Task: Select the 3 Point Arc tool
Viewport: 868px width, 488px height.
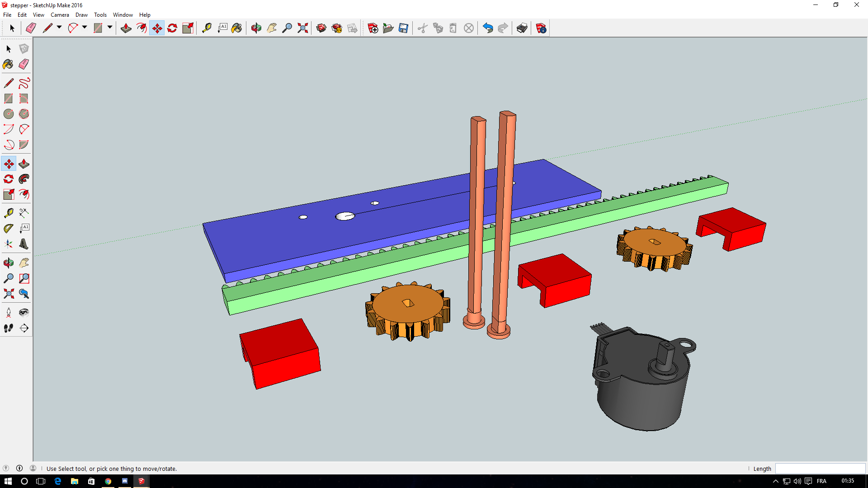Action: [x=9, y=144]
